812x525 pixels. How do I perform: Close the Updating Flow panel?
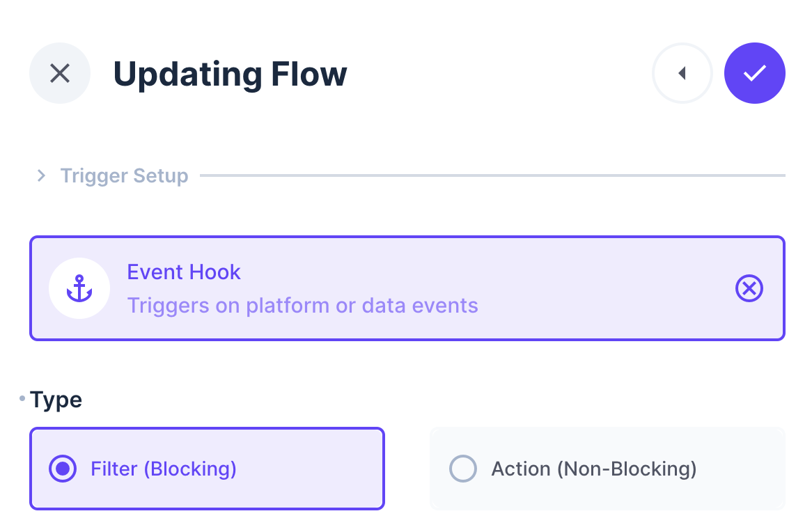point(60,73)
